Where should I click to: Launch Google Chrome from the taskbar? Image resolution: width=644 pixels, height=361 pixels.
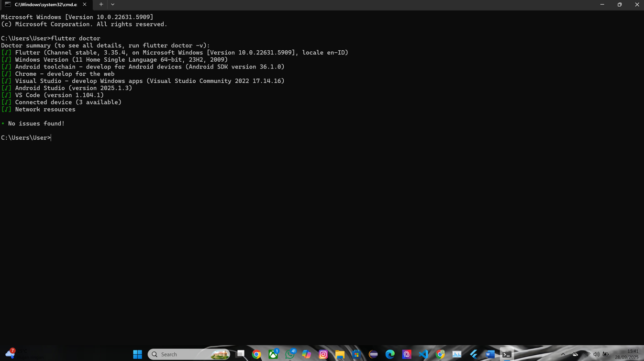click(x=256, y=354)
